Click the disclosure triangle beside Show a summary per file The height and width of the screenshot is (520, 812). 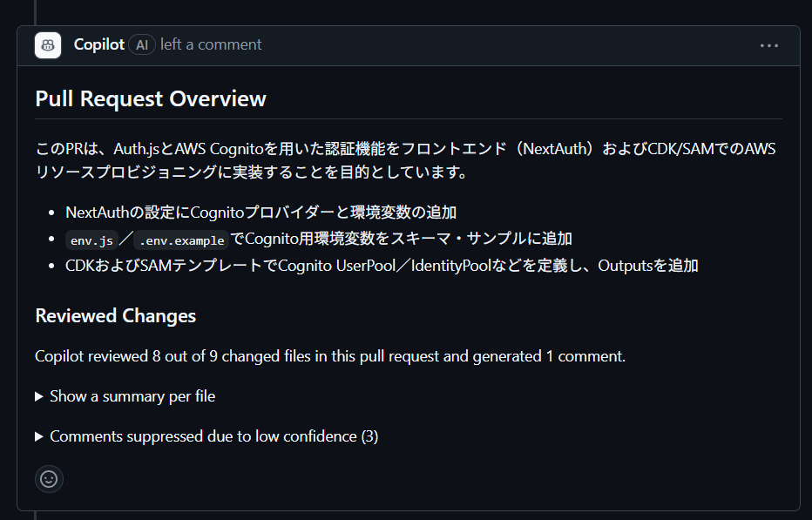pos(39,396)
